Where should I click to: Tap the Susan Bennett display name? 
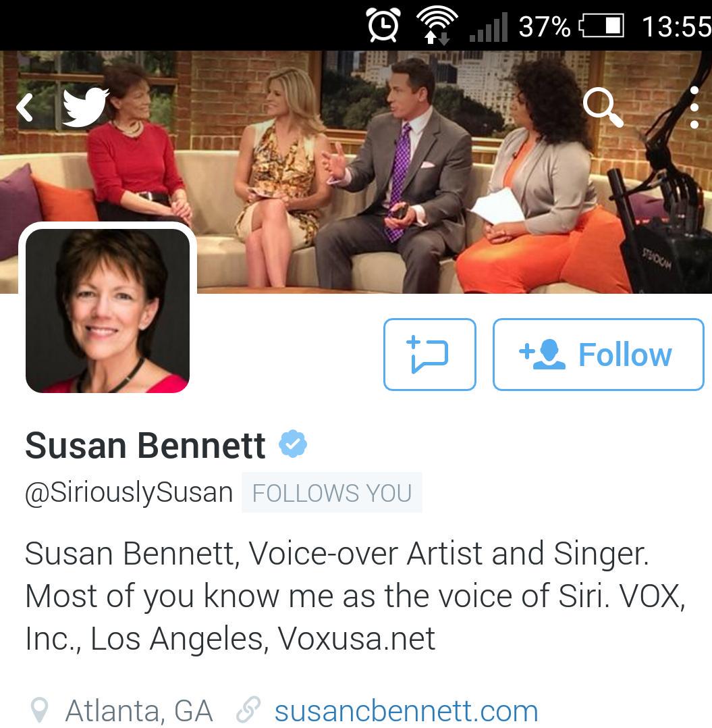pos(145,445)
